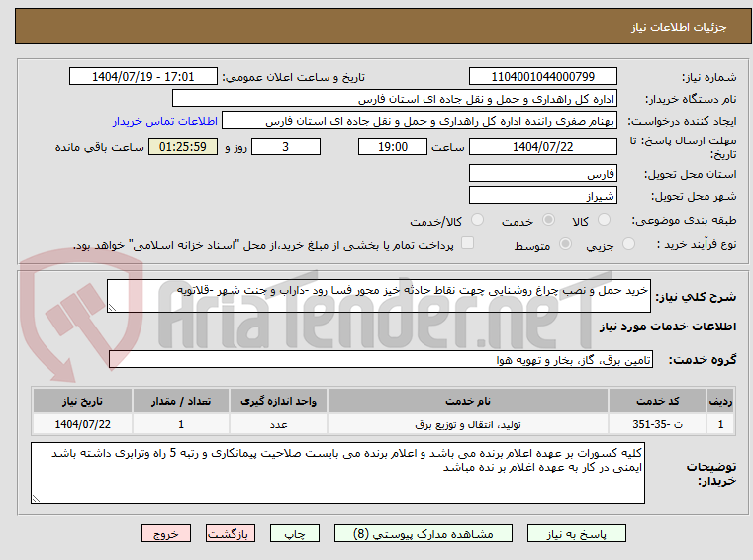Click the announcement date field 1404/07/19 - 17:01

click(143, 77)
